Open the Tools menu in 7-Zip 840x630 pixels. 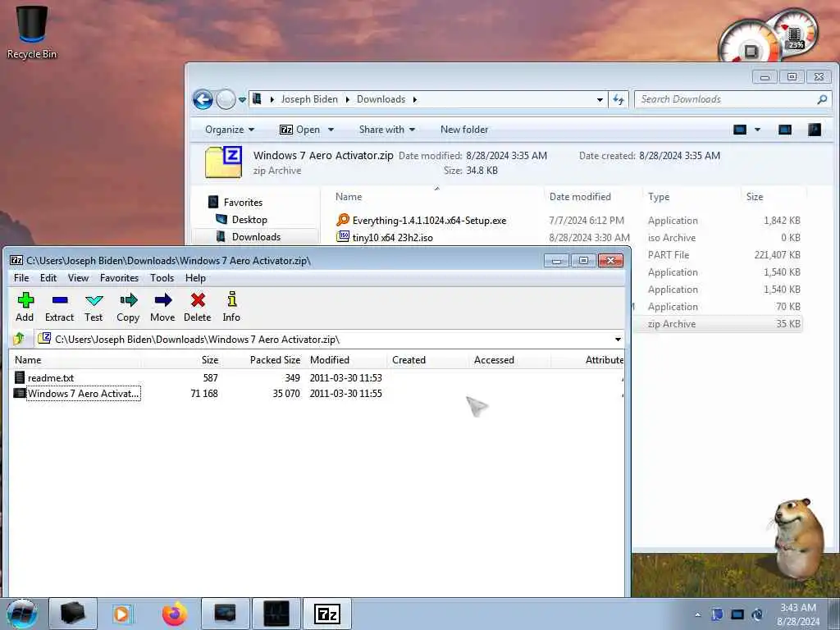click(162, 278)
